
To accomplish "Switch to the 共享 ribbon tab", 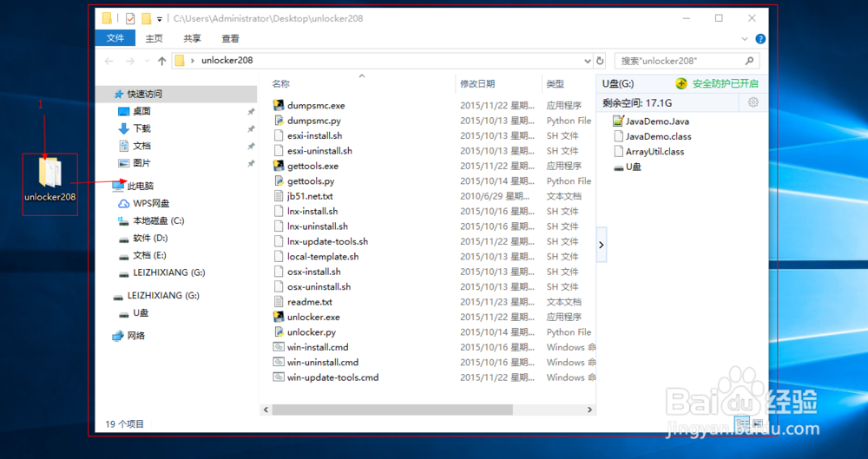I will [192, 39].
